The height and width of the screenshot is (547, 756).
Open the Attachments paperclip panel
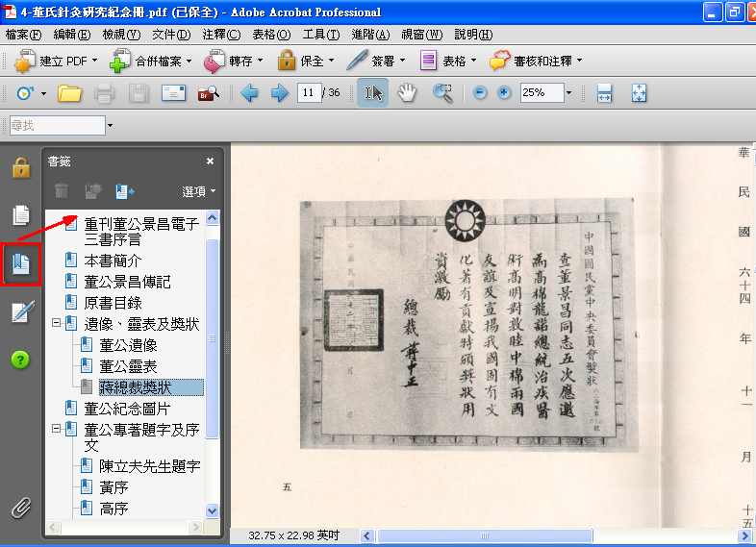pos(21,508)
